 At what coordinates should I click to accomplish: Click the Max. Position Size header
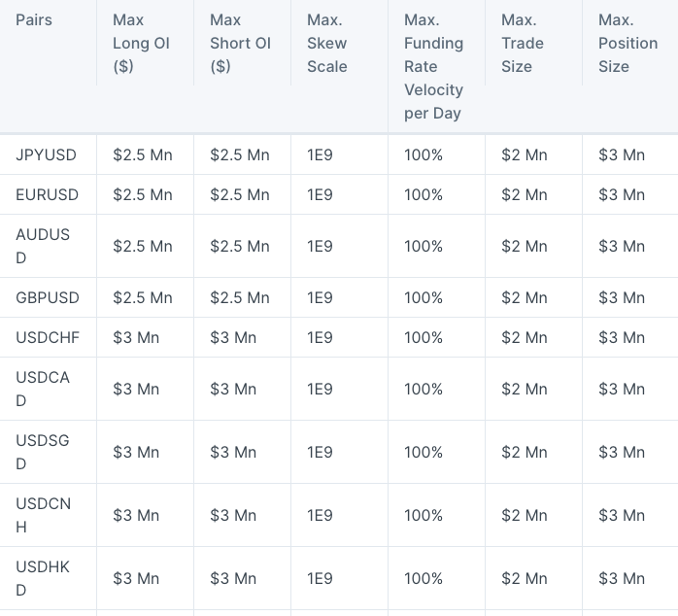pyautogui.click(x=627, y=44)
